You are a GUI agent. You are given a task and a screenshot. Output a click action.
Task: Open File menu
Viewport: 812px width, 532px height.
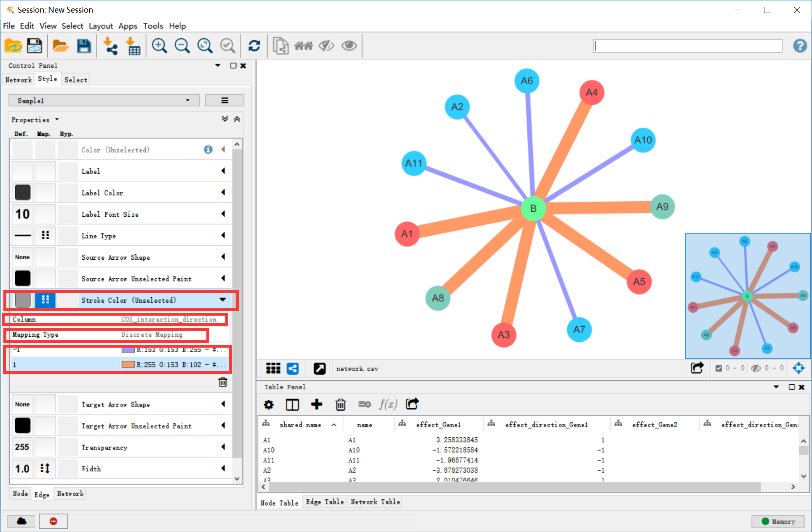9,26
